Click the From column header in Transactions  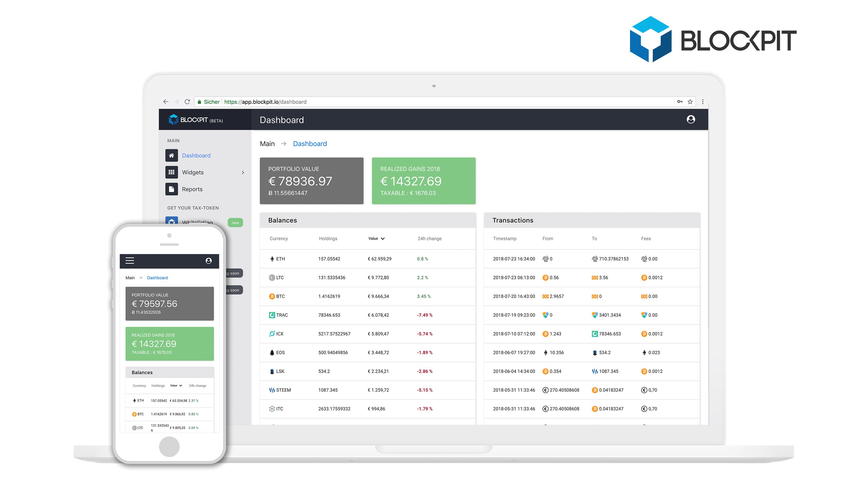548,239
